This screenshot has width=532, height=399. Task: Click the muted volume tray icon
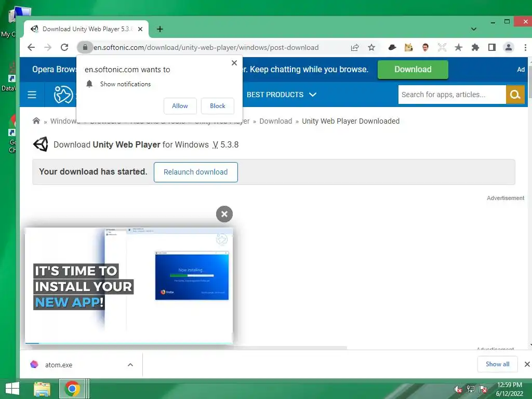458,389
